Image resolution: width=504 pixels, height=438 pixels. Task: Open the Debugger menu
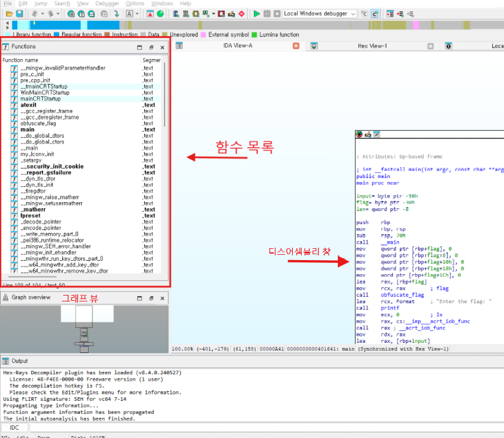107,4
